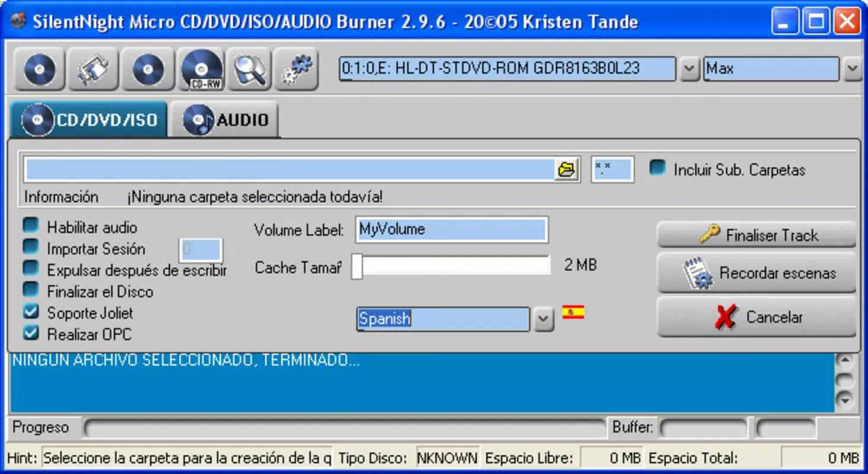Browse for a folder with the yellow folder icon
The height and width of the screenshot is (474, 868).
(567, 170)
